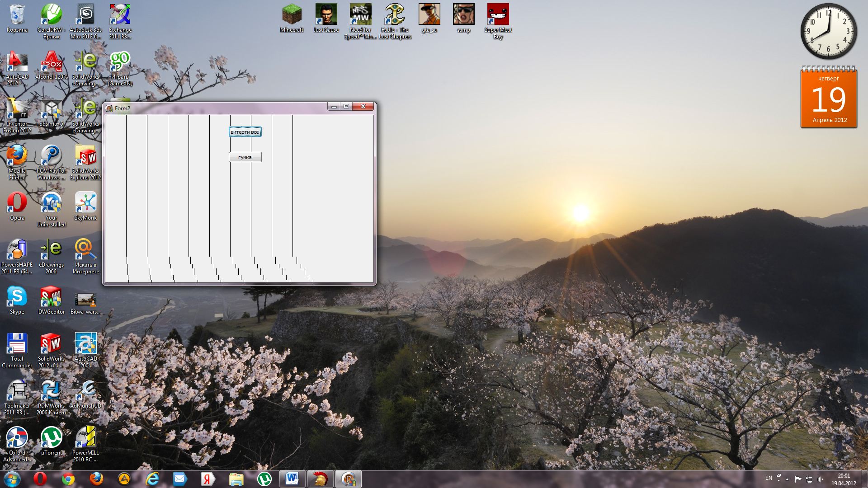Open the volume control in system tray
This screenshot has height=488, width=868.
[x=821, y=479]
